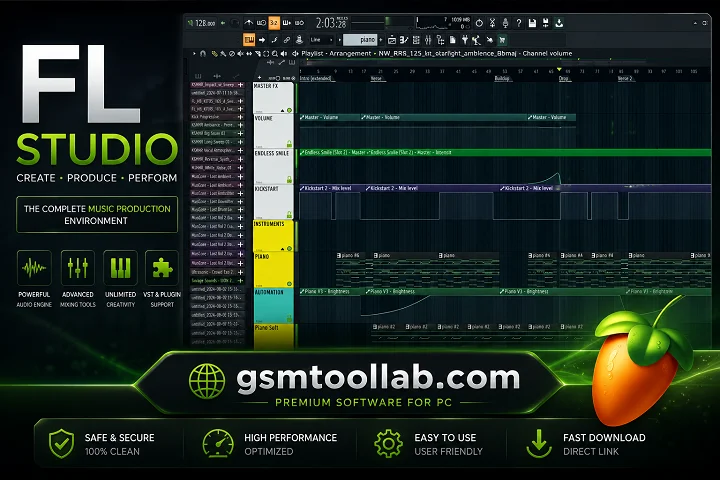Collapse the INSTRUMENTS track group arrow

pyautogui.click(x=282, y=248)
